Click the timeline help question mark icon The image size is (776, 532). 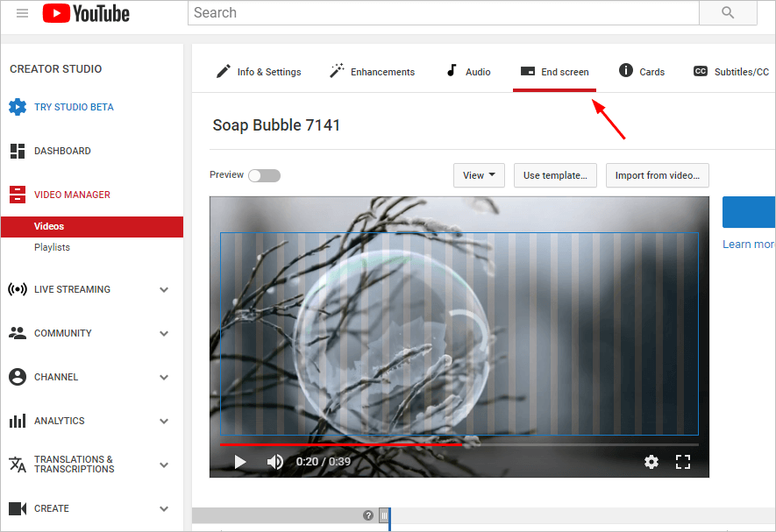pyautogui.click(x=367, y=515)
